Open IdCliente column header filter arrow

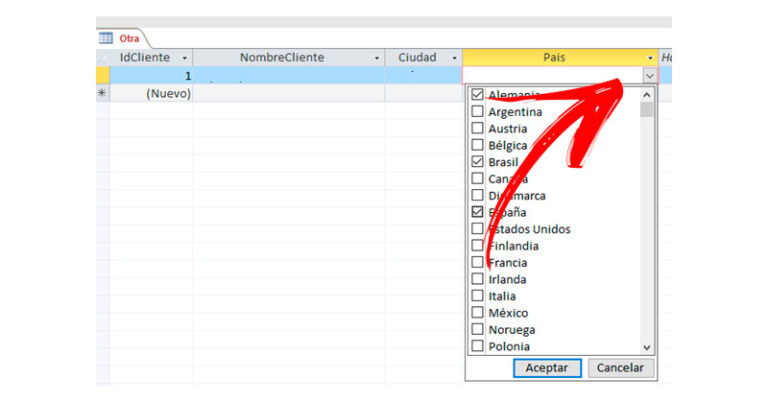pyautogui.click(x=184, y=58)
